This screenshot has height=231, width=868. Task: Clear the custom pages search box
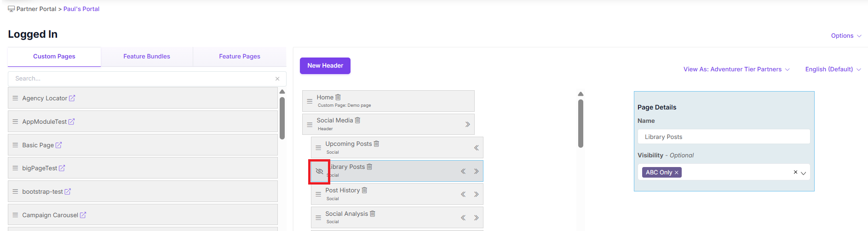pos(277,79)
